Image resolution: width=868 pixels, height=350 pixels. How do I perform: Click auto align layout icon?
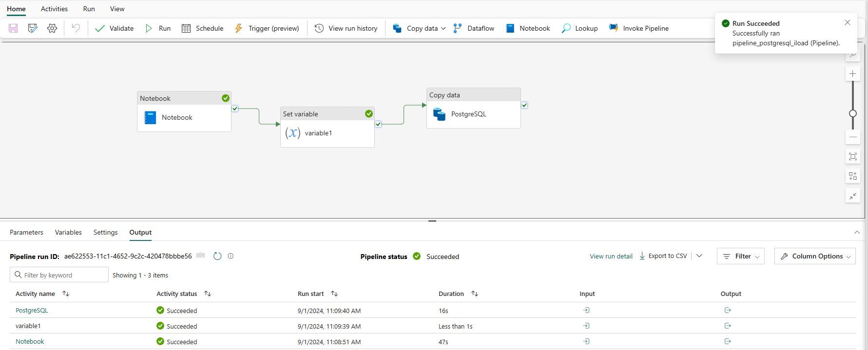[x=852, y=176]
